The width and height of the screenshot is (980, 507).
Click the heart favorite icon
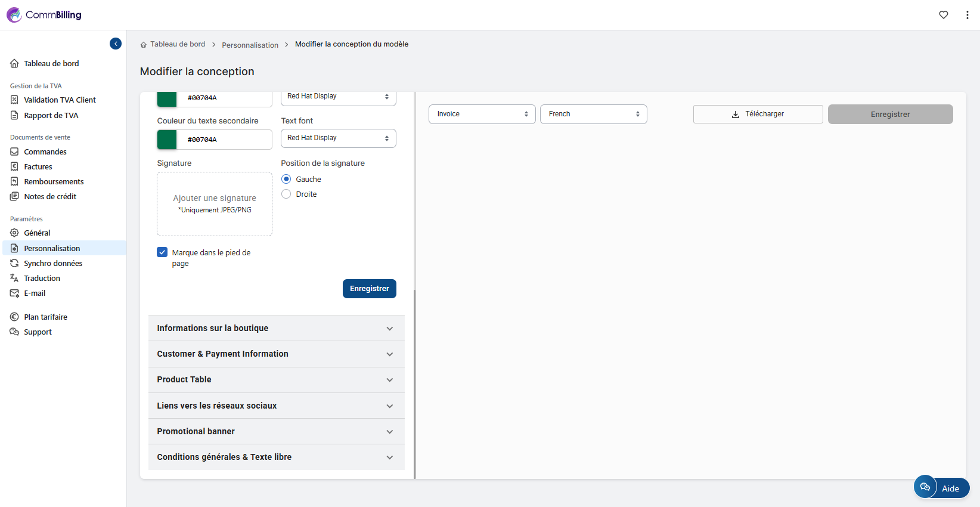coord(944,15)
